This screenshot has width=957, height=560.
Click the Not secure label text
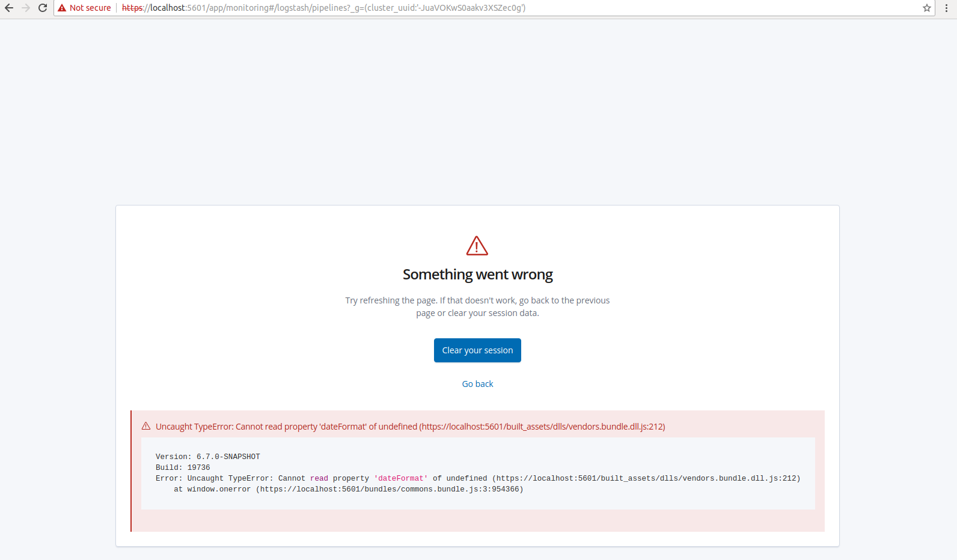tap(90, 8)
